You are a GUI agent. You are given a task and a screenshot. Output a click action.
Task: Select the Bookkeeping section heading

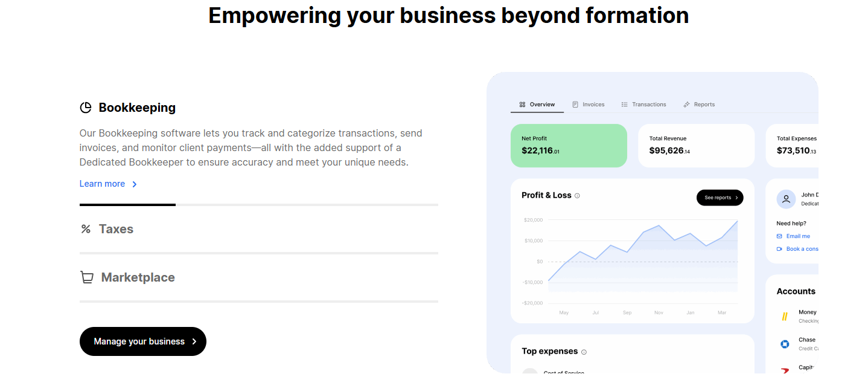[x=137, y=108]
